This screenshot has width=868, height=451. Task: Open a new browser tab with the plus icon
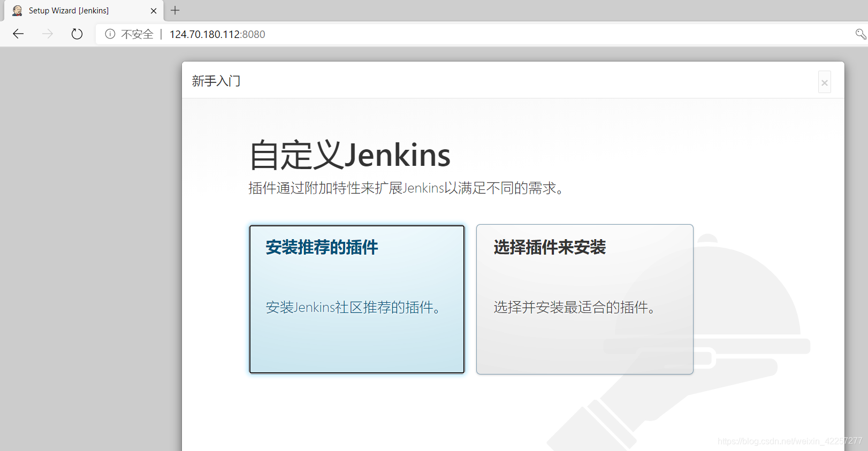(175, 10)
